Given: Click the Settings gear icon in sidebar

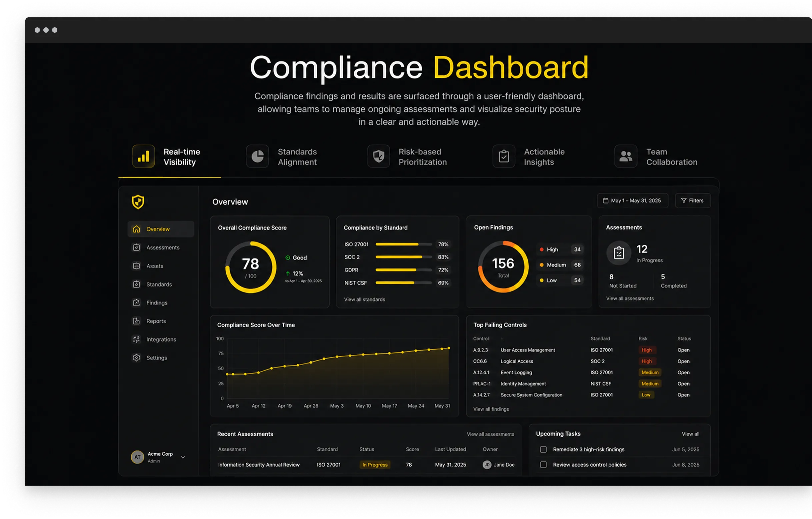Looking at the screenshot, I should 136,358.
